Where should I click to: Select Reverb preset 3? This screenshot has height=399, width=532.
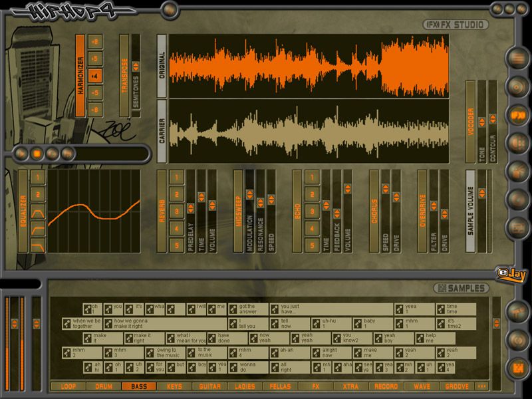click(x=176, y=211)
